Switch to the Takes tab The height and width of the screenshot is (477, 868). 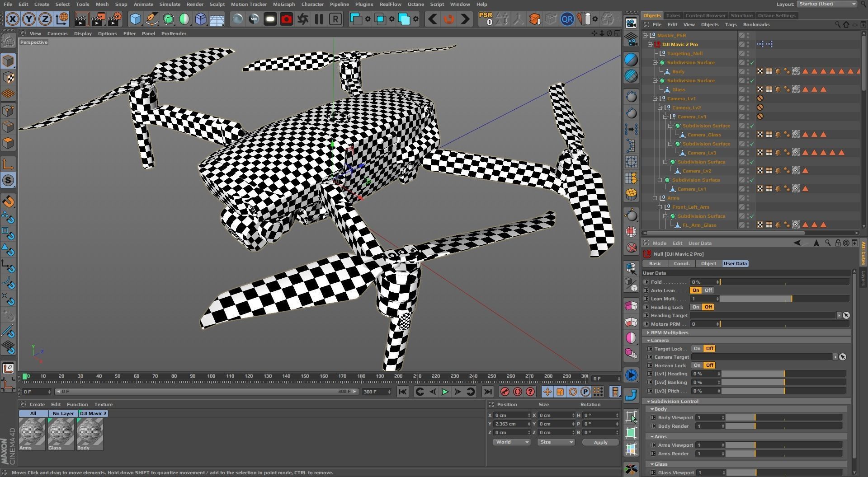coord(673,15)
